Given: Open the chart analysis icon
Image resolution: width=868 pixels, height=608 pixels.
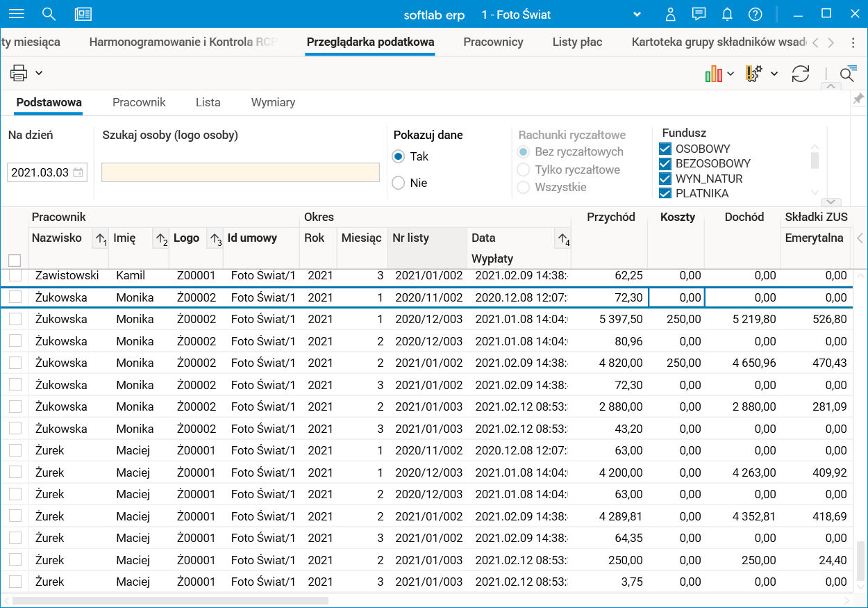Looking at the screenshot, I should pyautogui.click(x=713, y=74).
